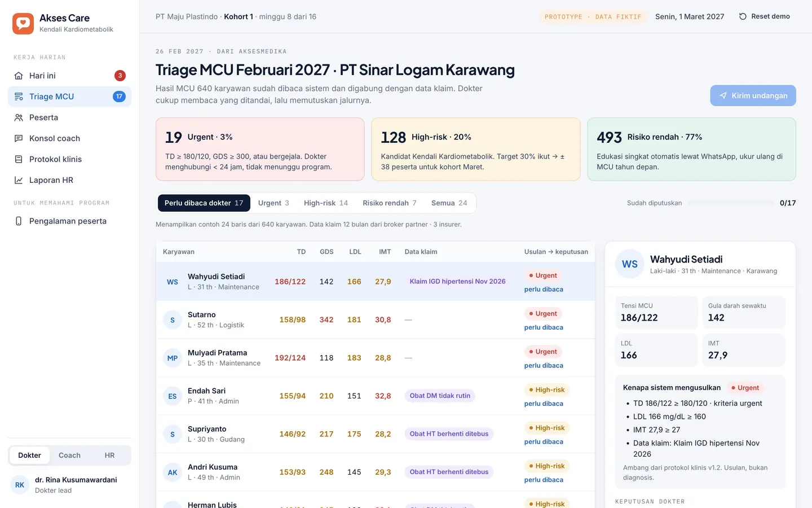Click the Laporan HR chart icon
The image size is (812, 508).
(19, 180)
